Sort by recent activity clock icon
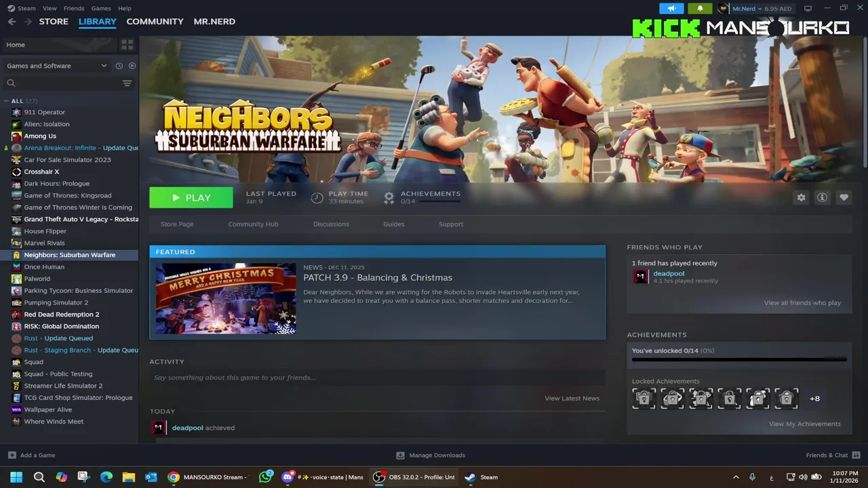Screen dimensions: 868x488 (119, 66)
